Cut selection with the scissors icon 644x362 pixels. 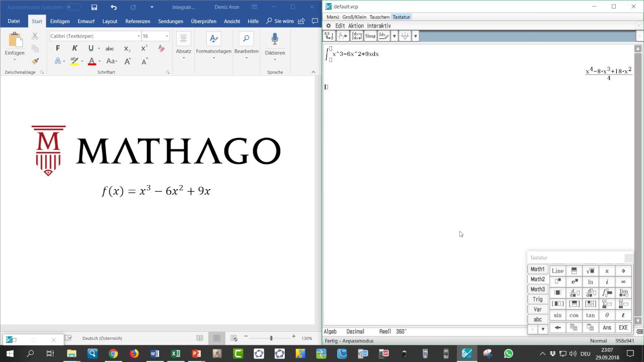(35, 36)
